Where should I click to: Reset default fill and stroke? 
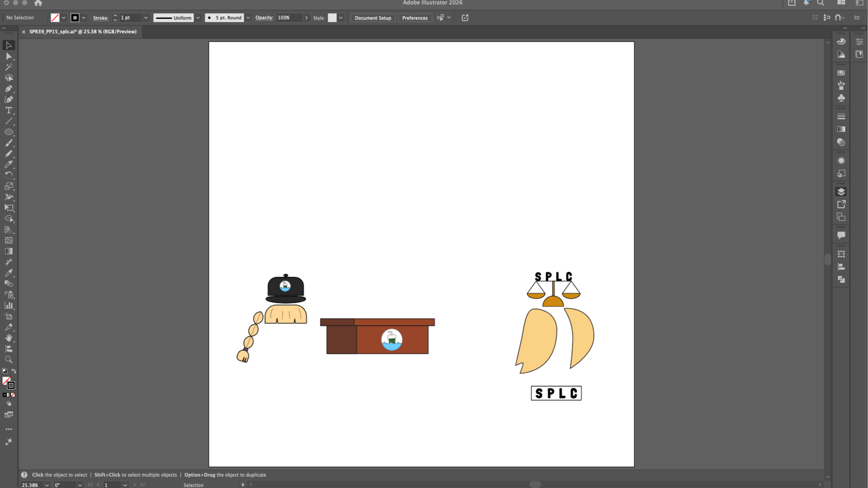5,371
